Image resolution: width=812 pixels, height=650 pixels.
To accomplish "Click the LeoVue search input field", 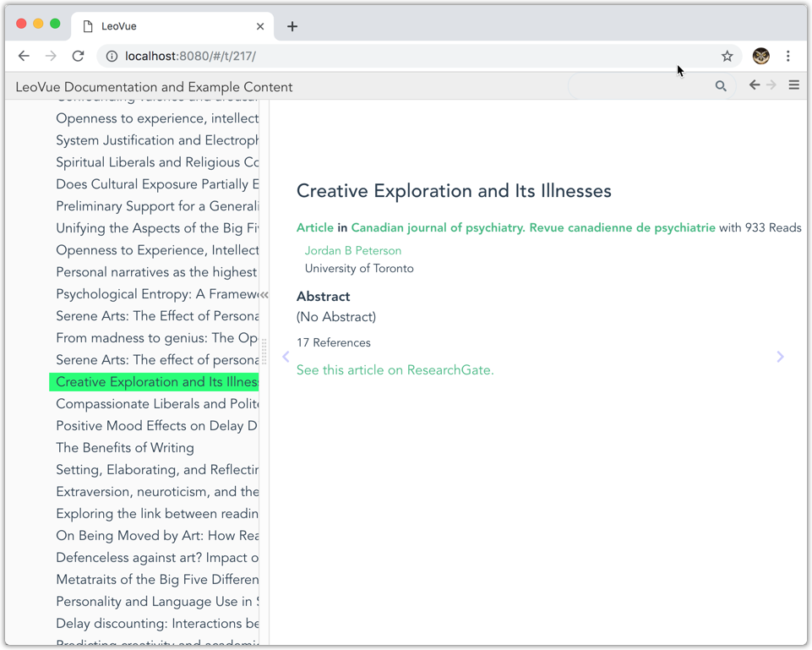I will pyautogui.click(x=642, y=86).
